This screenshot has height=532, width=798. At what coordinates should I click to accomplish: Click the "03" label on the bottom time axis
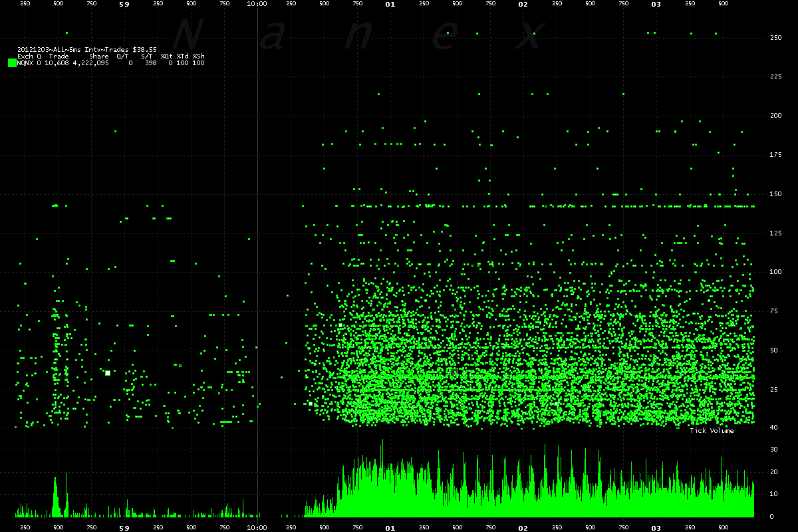(656, 527)
